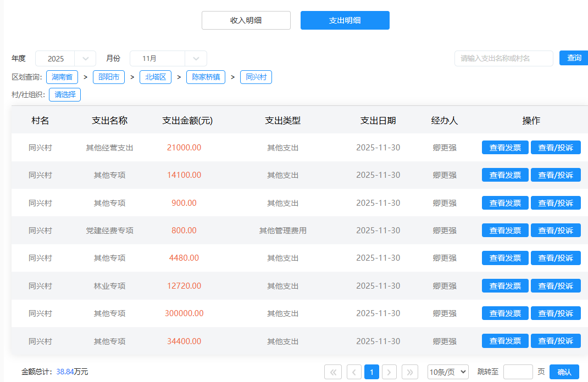Choose 陈家桥镇 in the region filter
This screenshot has width=588, height=382.
point(206,77)
